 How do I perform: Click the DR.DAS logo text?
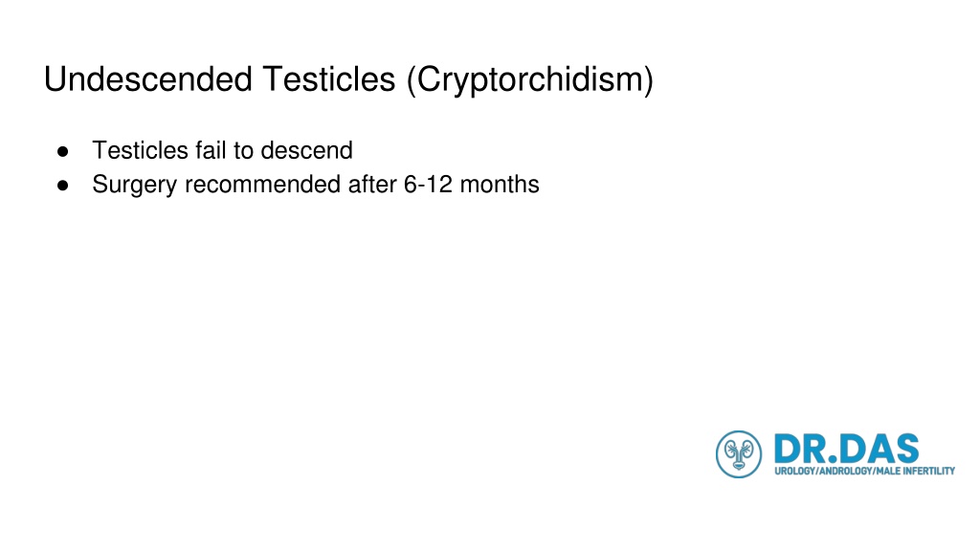click(x=846, y=450)
